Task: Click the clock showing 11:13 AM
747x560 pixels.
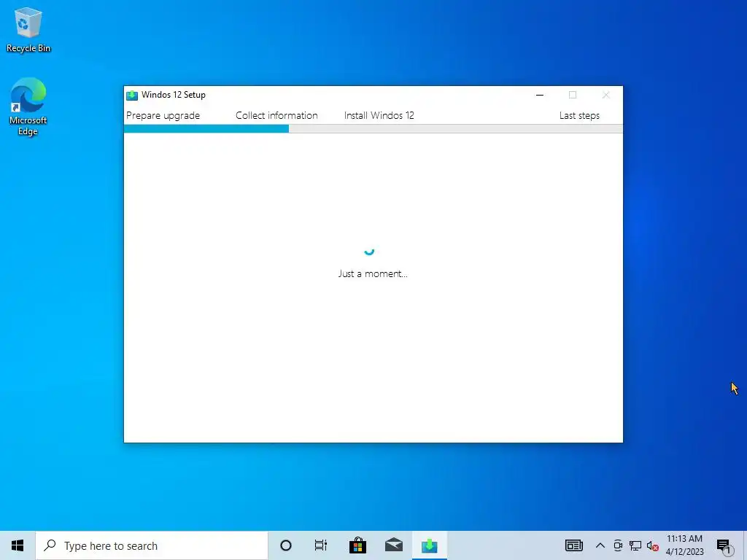Action: point(684,539)
